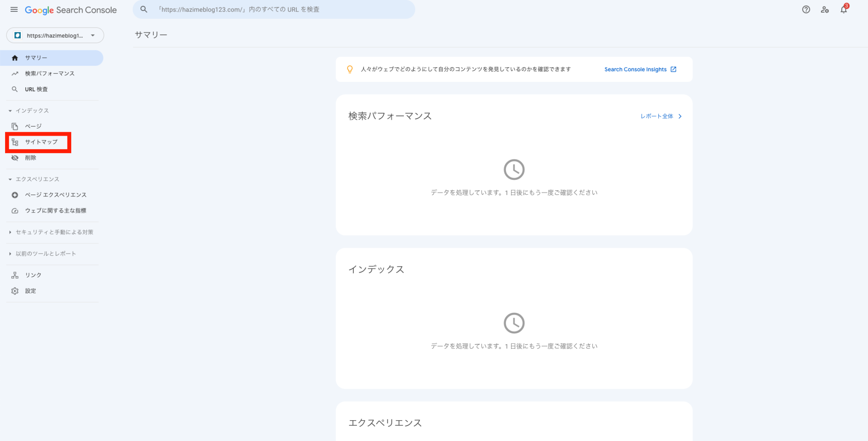The image size is (868, 441).
Task: Open 検索パフォーマンス from the sidebar
Action: click(x=49, y=73)
